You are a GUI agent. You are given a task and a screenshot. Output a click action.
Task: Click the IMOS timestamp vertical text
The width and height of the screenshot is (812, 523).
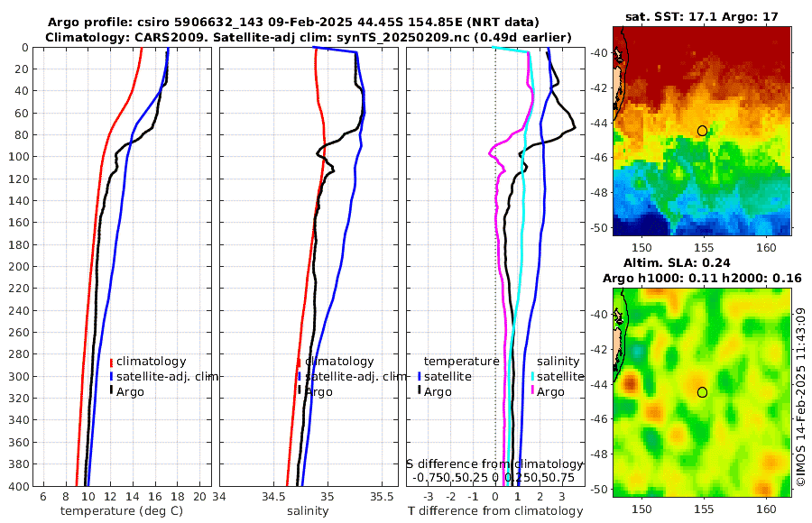pos(800,397)
